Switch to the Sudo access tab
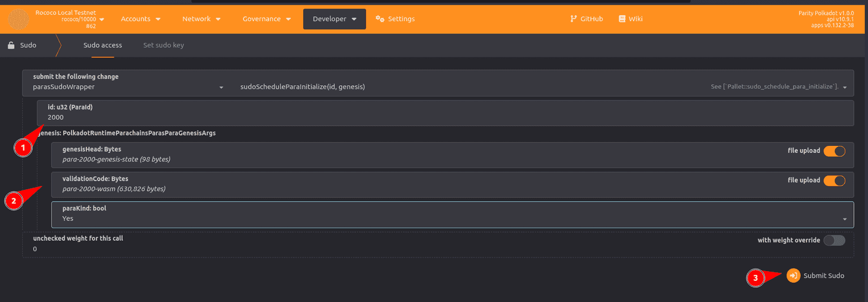This screenshot has width=868, height=302. (x=103, y=45)
